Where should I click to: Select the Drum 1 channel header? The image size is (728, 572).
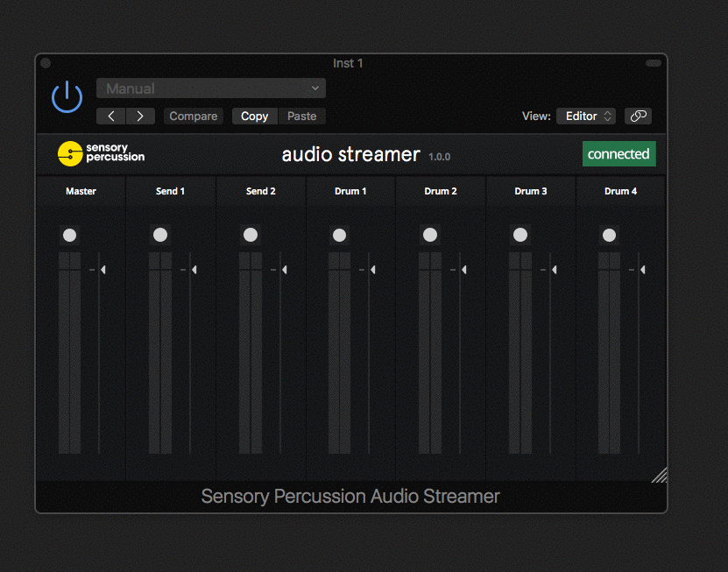click(350, 191)
